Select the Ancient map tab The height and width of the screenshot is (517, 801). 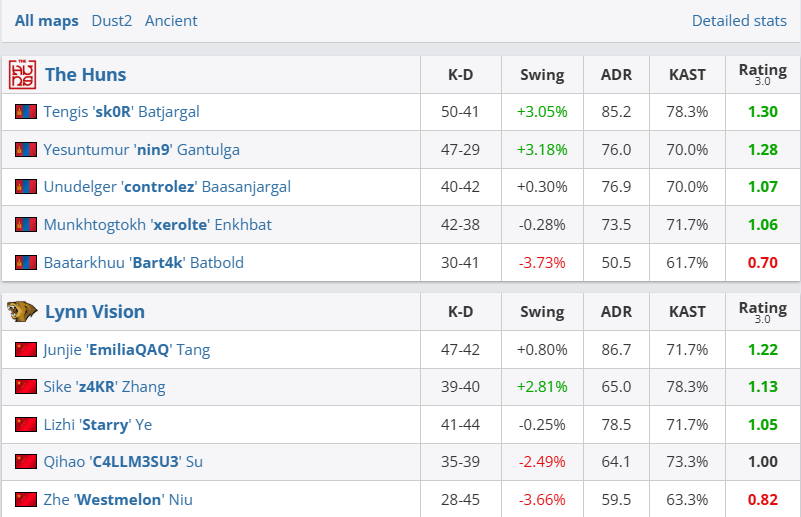click(x=171, y=21)
